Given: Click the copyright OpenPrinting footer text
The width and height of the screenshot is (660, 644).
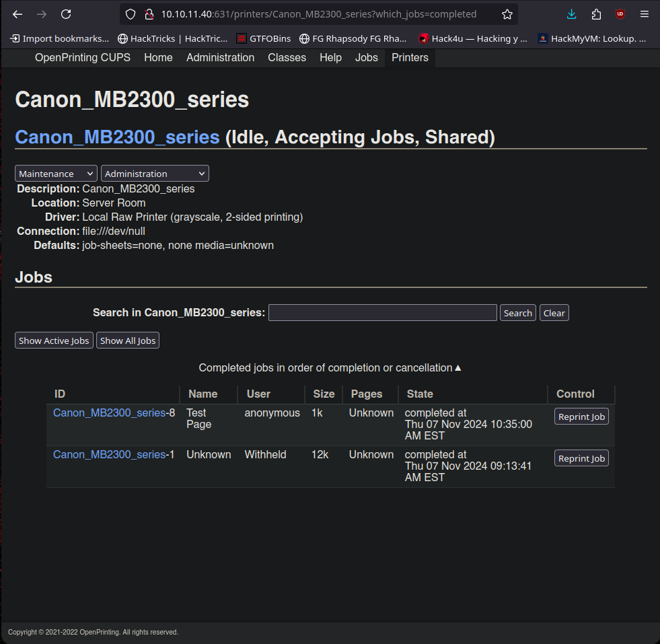Looking at the screenshot, I should pyautogui.click(x=93, y=632).
